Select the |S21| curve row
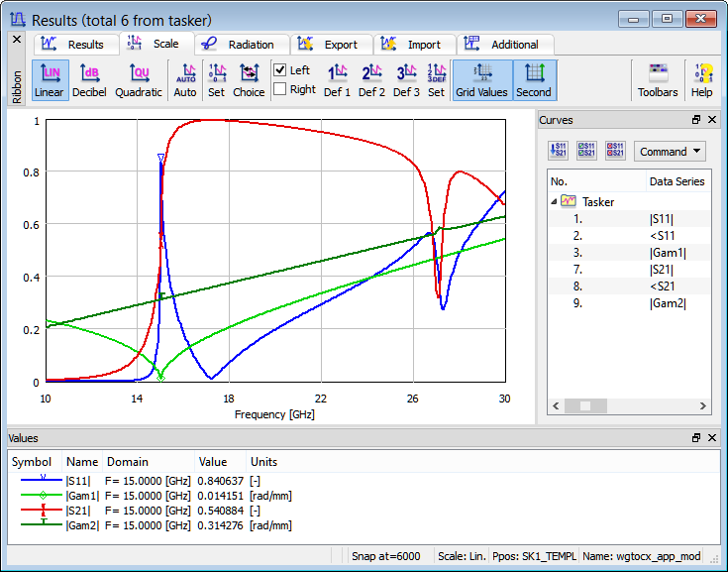 [662, 269]
